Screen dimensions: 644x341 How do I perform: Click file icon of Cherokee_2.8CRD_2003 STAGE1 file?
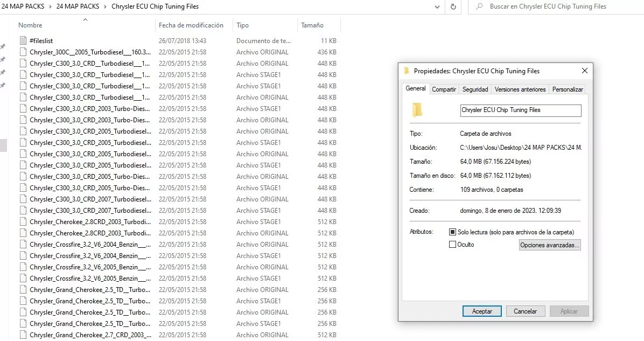point(23,222)
